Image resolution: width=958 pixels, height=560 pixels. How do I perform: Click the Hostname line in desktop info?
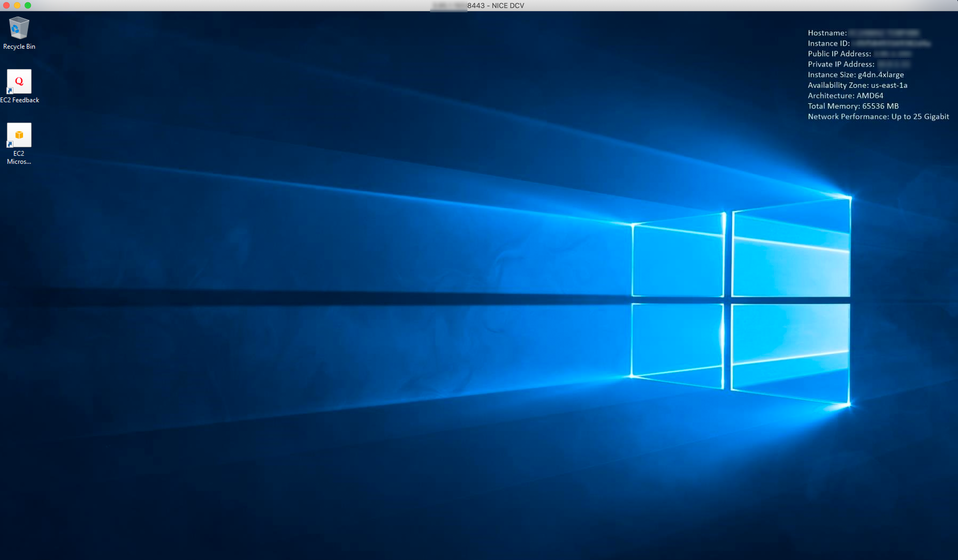827,33
